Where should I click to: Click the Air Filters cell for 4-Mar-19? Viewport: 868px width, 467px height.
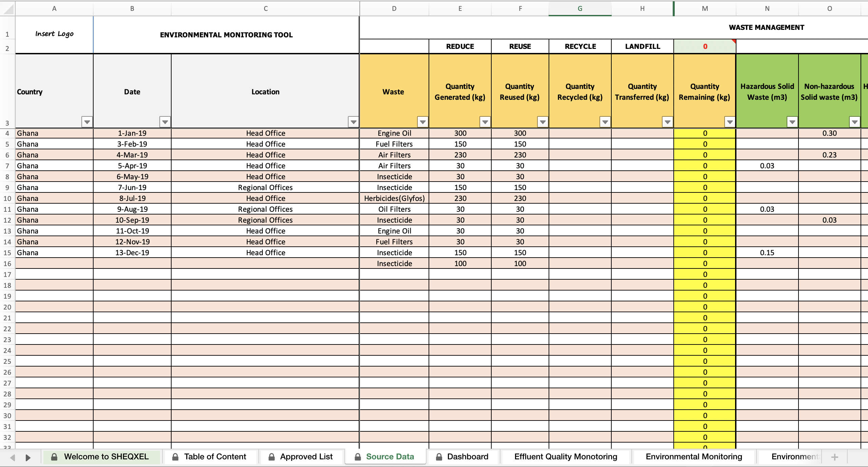point(394,155)
